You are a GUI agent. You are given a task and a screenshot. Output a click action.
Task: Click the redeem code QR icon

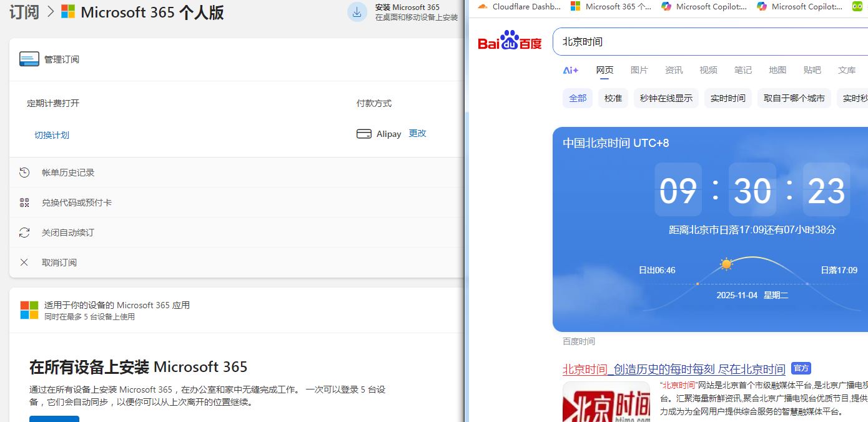(x=24, y=203)
